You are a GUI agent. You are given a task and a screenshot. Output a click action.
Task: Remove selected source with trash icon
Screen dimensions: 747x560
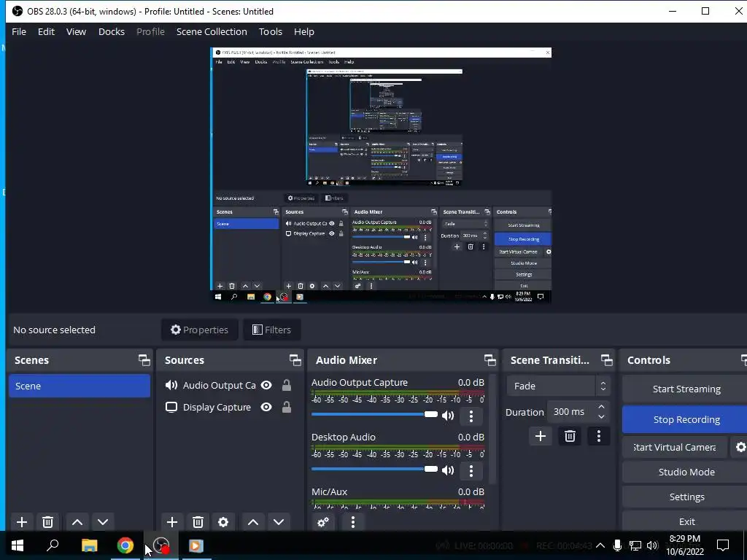198,522
